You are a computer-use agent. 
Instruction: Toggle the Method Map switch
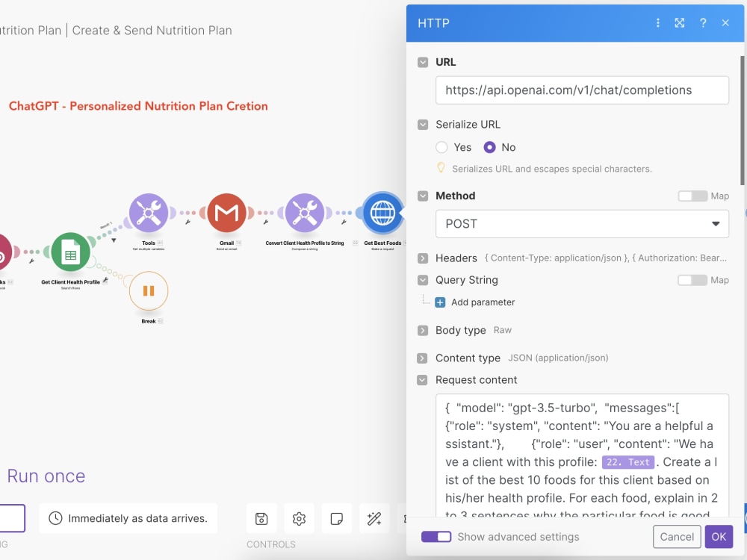(692, 196)
